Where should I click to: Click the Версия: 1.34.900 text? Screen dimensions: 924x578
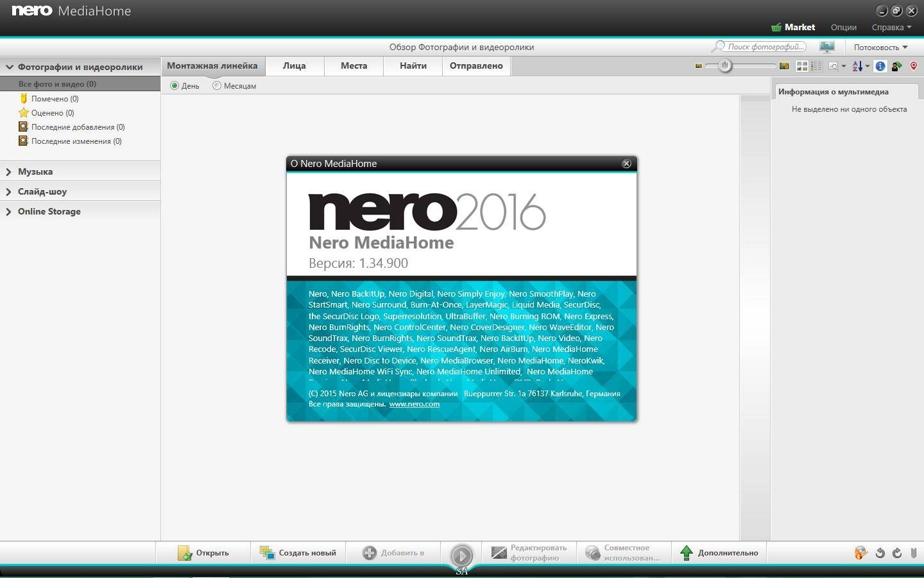[x=358, y=263]
